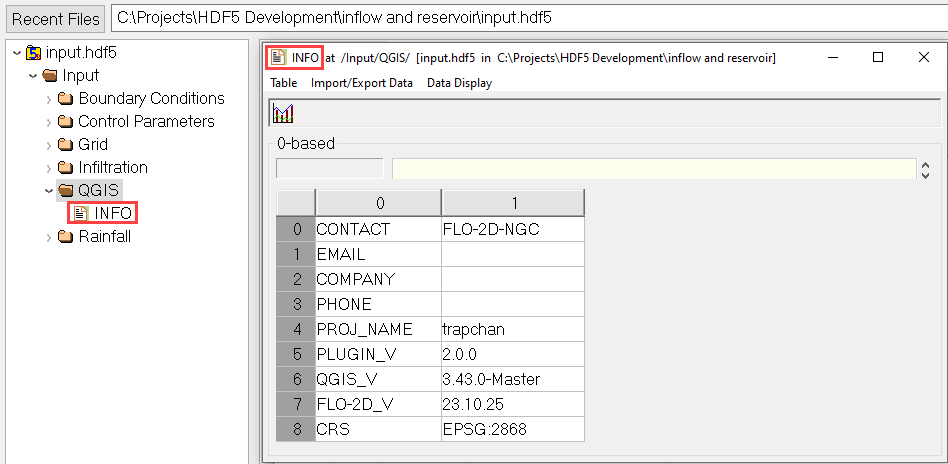This screenshot has height=464, width=948.
Task: Click the Rainfall folder icon
Action: coord(66,237)
